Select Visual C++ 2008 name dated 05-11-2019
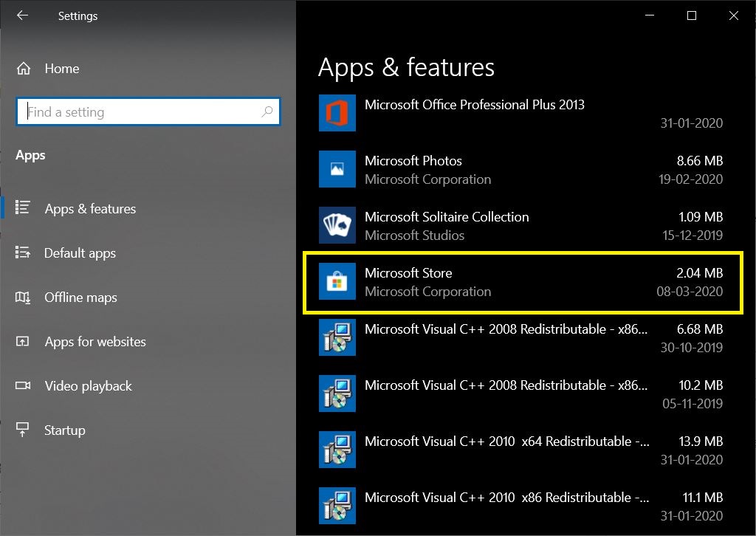Screen dimensions: 756x536 coord(506,385)
